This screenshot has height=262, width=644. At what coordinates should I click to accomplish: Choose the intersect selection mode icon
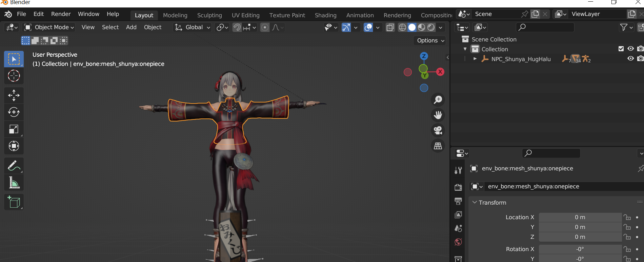[63, 41]
